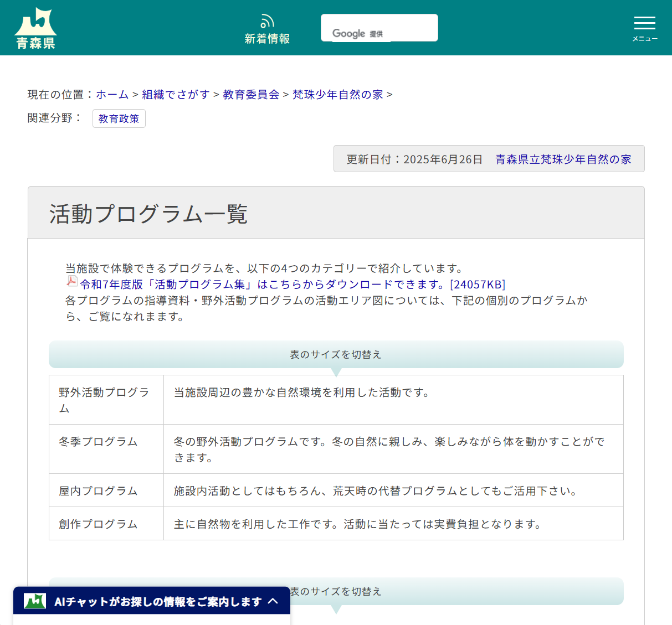This screenshot has height=625, width=672.
Task: Toggle the upper 表のサイズを切替え control
Action: coord(336,354)
